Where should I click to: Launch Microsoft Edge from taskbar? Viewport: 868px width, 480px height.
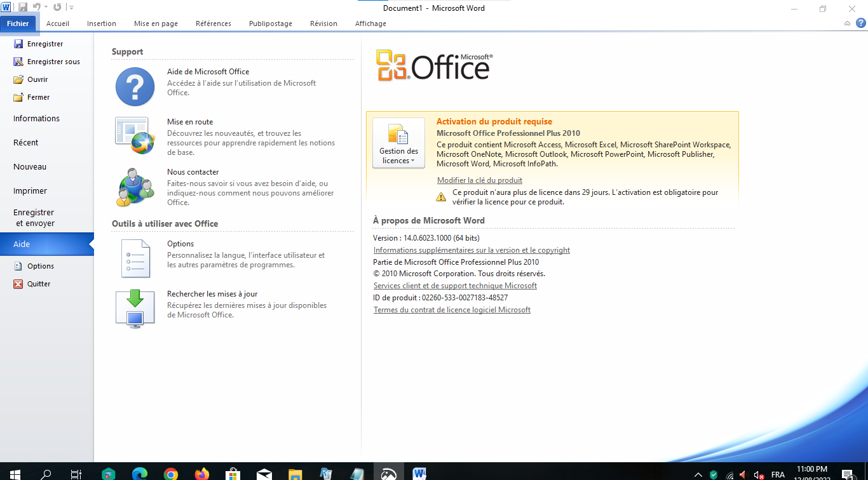point(140,474)
